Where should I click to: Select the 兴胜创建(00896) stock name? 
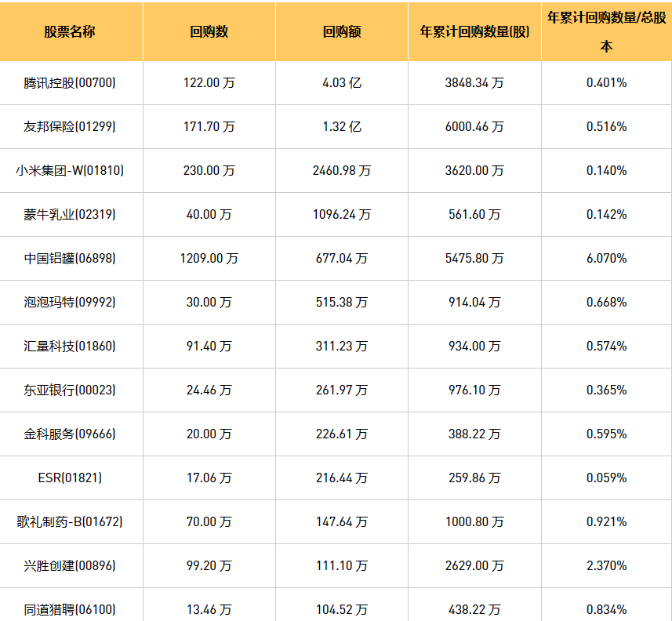coord(71,565)
